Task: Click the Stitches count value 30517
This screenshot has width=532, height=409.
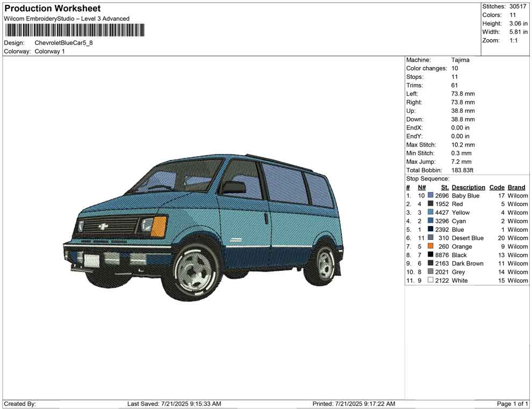Action: tap(518, 6)
